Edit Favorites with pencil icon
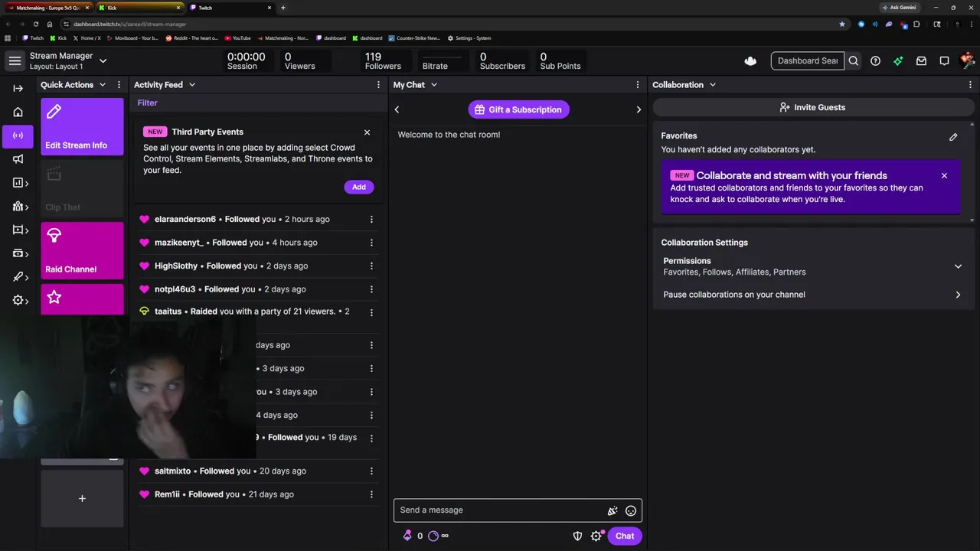Image resolution: width=980 pixels, height=551 pixels. pyautogui.click(x=953, y=137)
